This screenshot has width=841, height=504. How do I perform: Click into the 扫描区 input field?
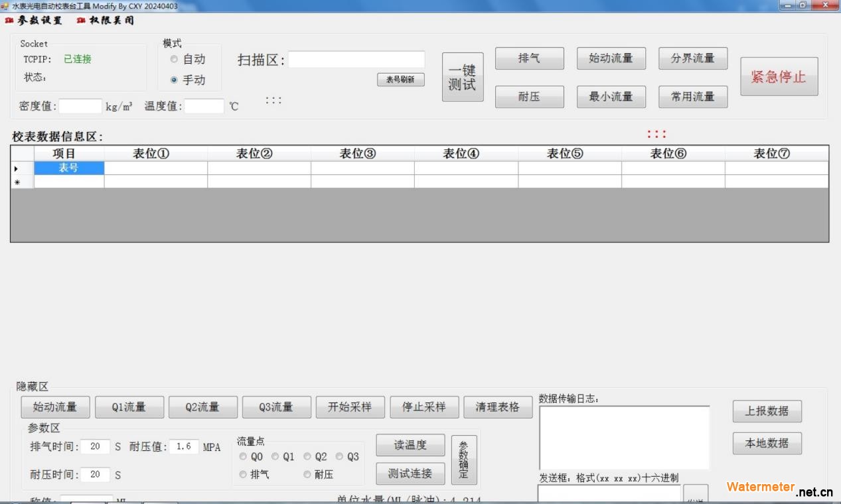click(356, 60)
